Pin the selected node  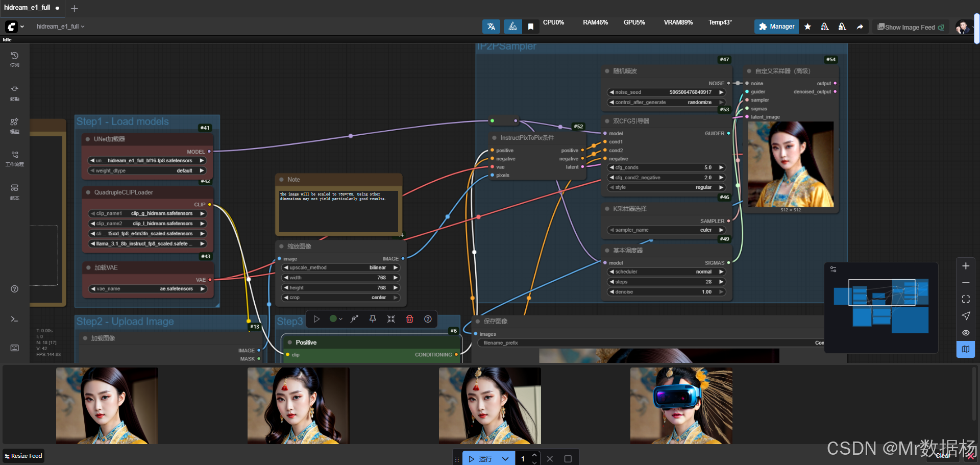coord(373,319)
